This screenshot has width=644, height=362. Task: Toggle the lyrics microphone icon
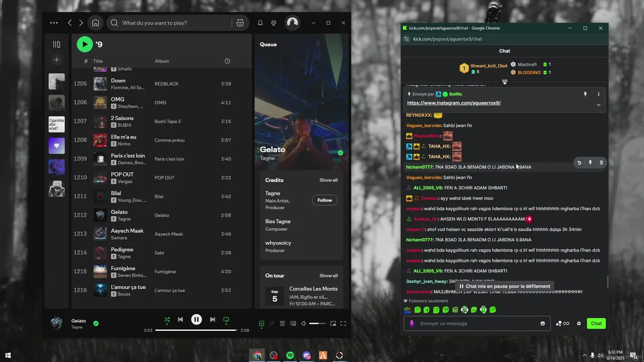272,324
